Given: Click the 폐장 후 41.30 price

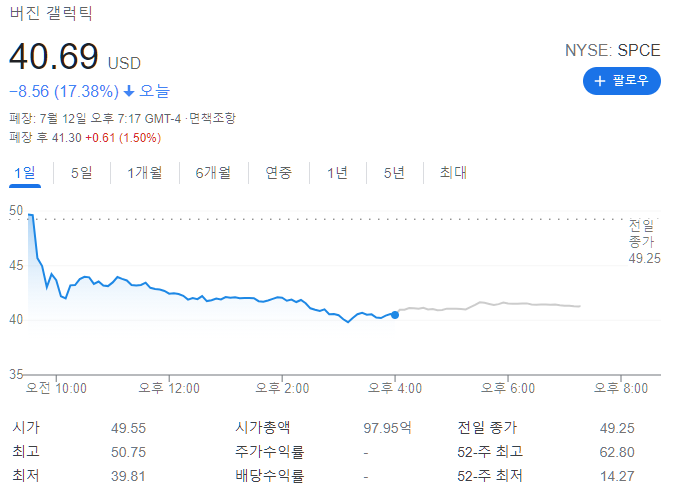Looking at the screenshot, I should pyautogui.click(x=45, y=138).
